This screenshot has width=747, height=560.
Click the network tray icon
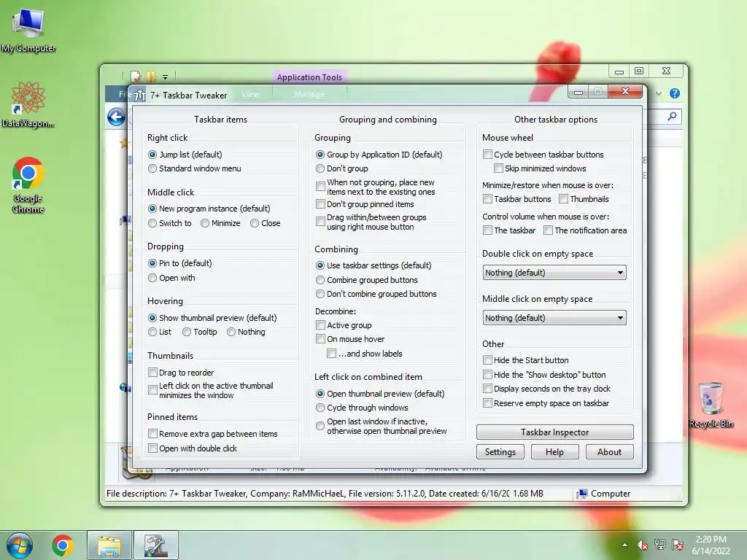659,545
